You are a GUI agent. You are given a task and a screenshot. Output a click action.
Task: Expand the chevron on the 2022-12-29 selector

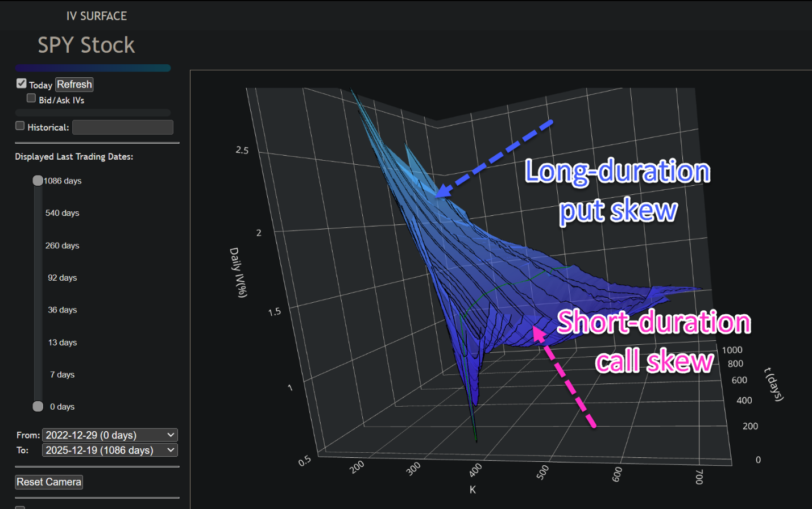pyautogui.click(x=170, y=435)
